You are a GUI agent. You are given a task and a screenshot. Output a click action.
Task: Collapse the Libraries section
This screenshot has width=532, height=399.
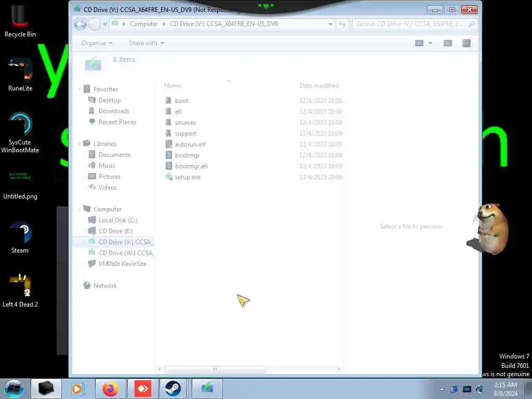(x=79, y=144)
